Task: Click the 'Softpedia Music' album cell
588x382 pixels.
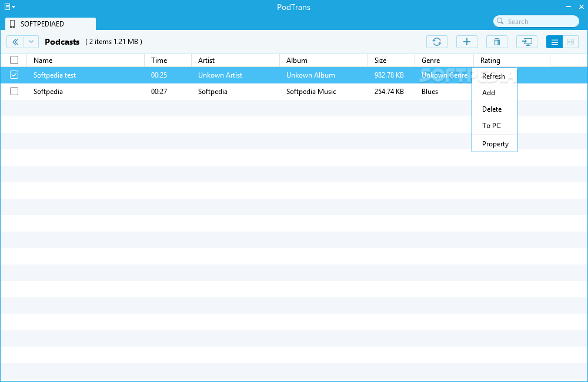Action: tap(311, 92)
